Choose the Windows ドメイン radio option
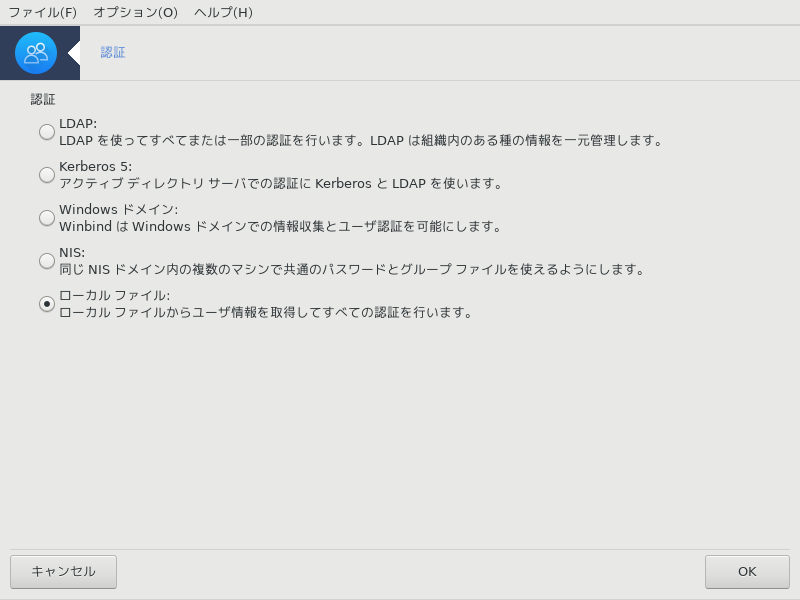The width and height of the screenshot is (800, 600). coord(47,218)
